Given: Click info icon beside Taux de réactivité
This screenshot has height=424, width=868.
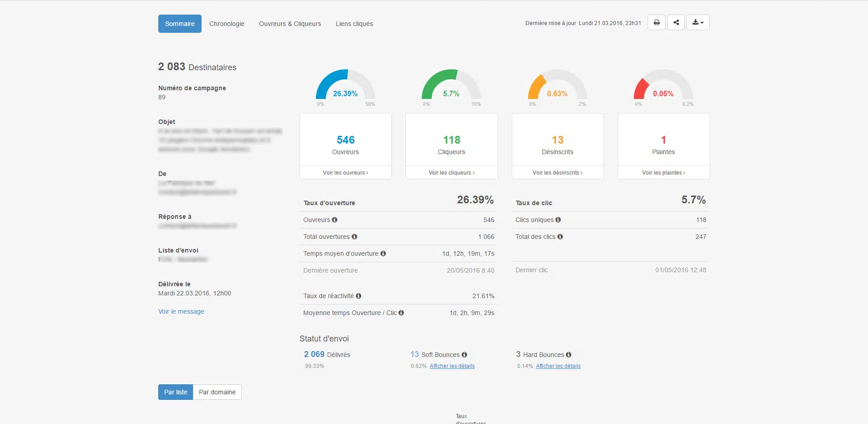Looking at the screenshot, I should click(359, 296).
